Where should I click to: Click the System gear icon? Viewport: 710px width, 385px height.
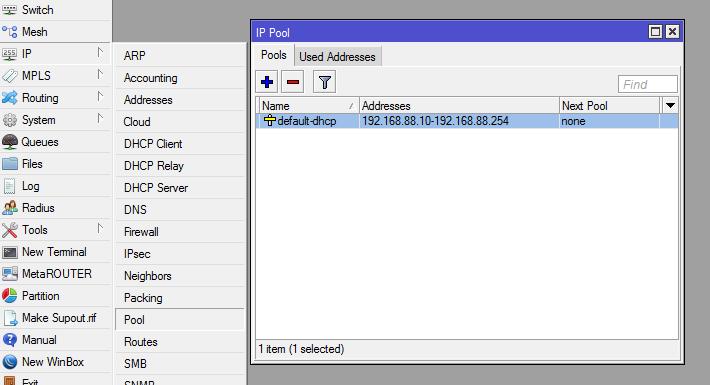[10, 120]
